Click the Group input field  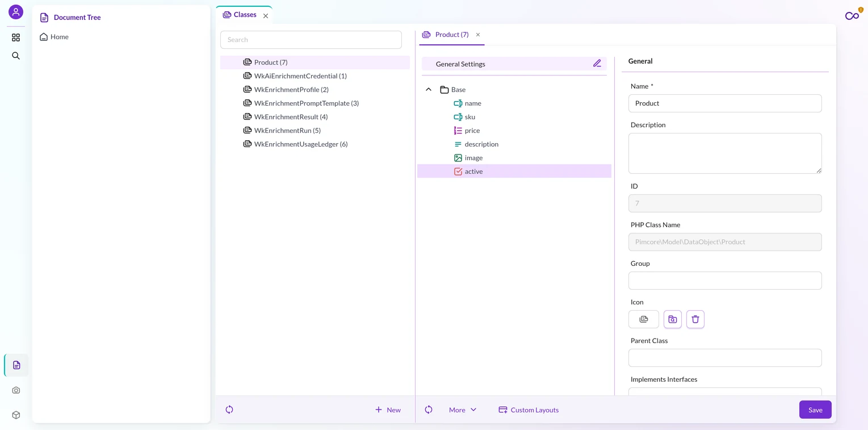[725, 281]
